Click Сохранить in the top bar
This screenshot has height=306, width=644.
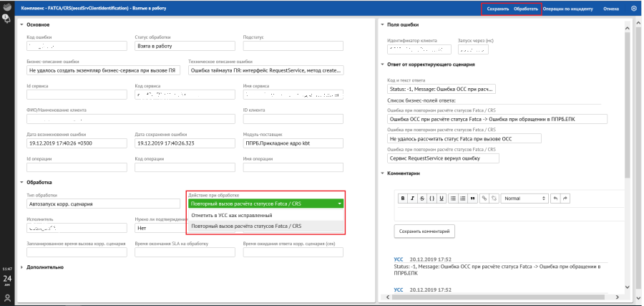497,9
